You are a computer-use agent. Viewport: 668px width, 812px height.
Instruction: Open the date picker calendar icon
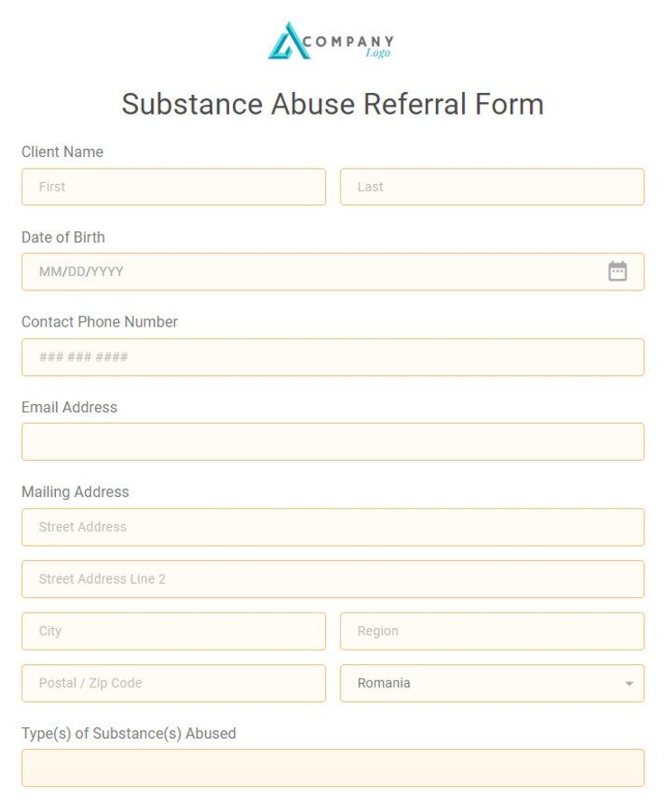click(x=617, y=271)
